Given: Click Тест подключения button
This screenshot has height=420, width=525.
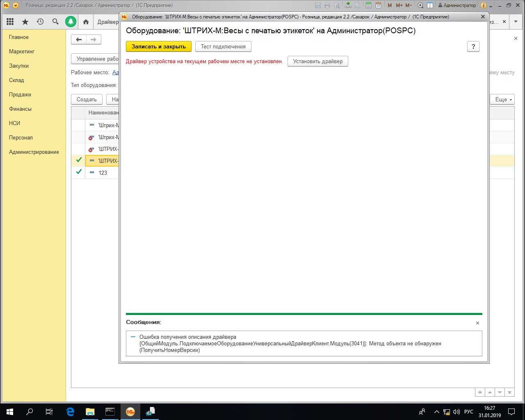Looking at the screenshot, I should coord(223,46).
